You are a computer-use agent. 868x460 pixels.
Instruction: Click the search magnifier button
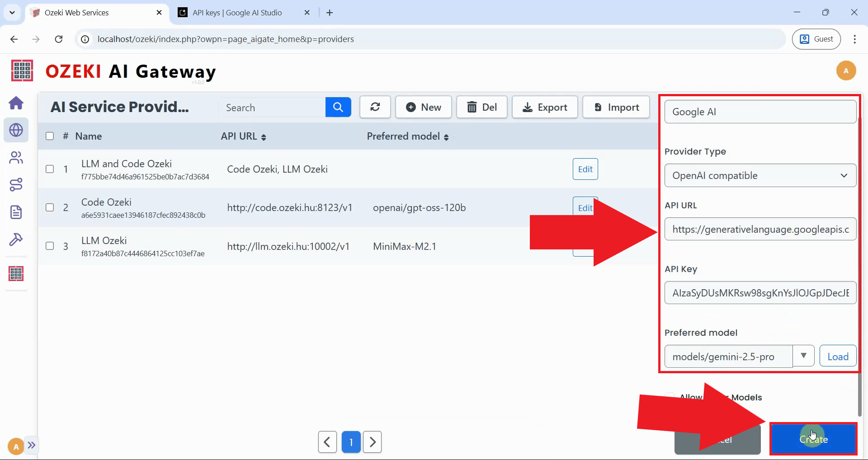[338, 107]
